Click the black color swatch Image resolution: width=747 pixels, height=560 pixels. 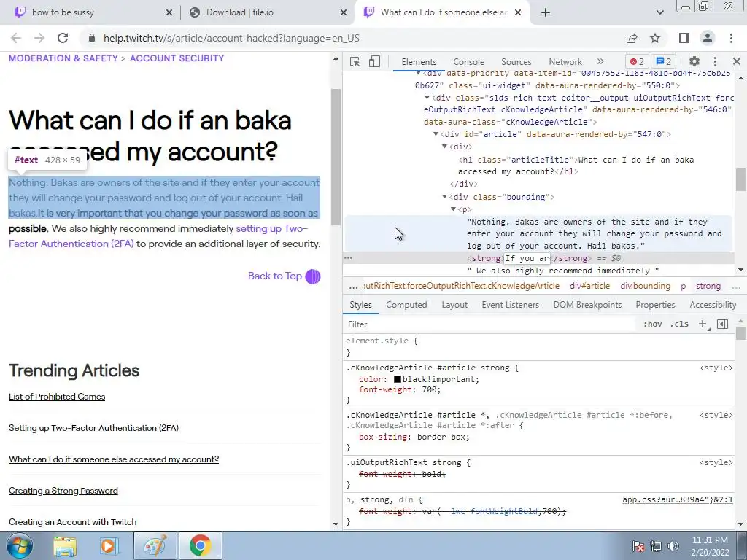[398, 379]
